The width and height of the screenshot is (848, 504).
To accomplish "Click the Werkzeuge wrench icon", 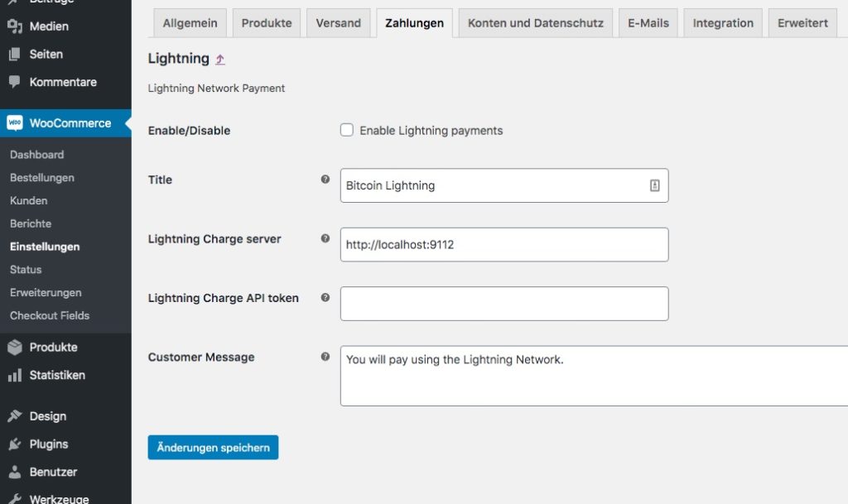I will click(x=15, y=498).
